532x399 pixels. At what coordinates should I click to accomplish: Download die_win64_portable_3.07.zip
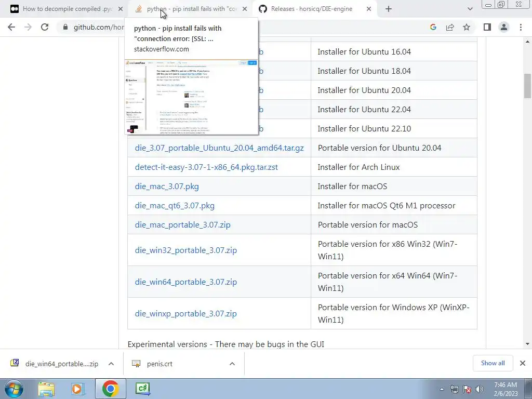click(185, 282)
